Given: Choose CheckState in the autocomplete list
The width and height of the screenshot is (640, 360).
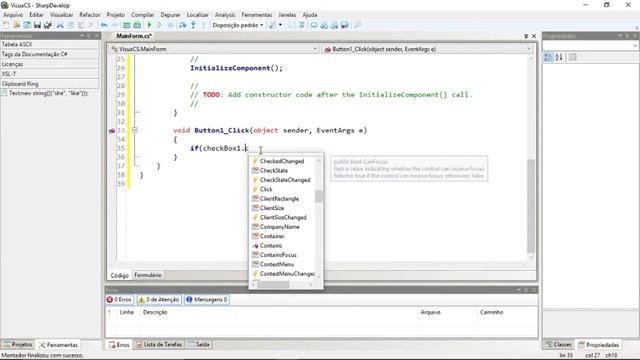Looking at the screenshot, I should click(273, 171).
